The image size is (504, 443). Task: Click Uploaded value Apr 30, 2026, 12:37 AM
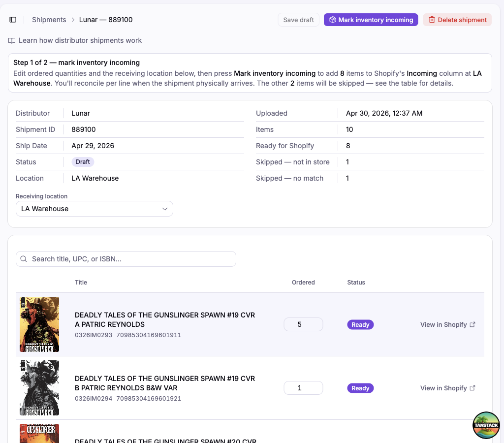point(384,114)
